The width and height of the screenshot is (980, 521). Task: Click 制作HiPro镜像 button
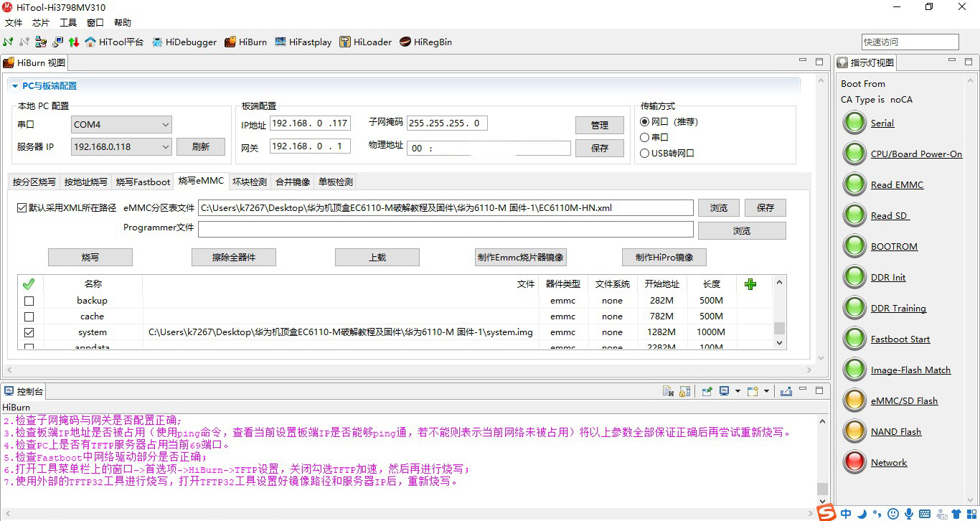click(x=664, y=257)
